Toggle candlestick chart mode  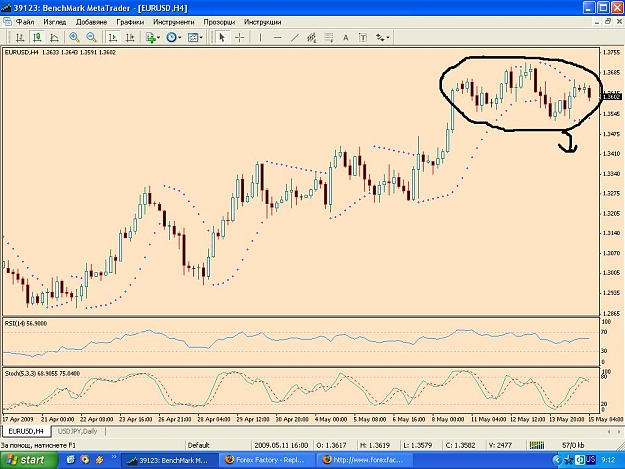pyautogui.click(x=37, y=37)
